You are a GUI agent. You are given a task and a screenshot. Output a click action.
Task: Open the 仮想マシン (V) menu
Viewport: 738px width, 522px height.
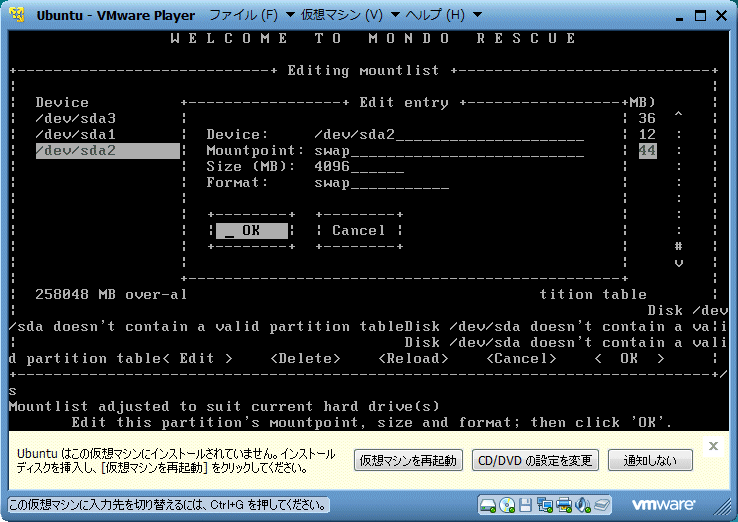(344, 15)
